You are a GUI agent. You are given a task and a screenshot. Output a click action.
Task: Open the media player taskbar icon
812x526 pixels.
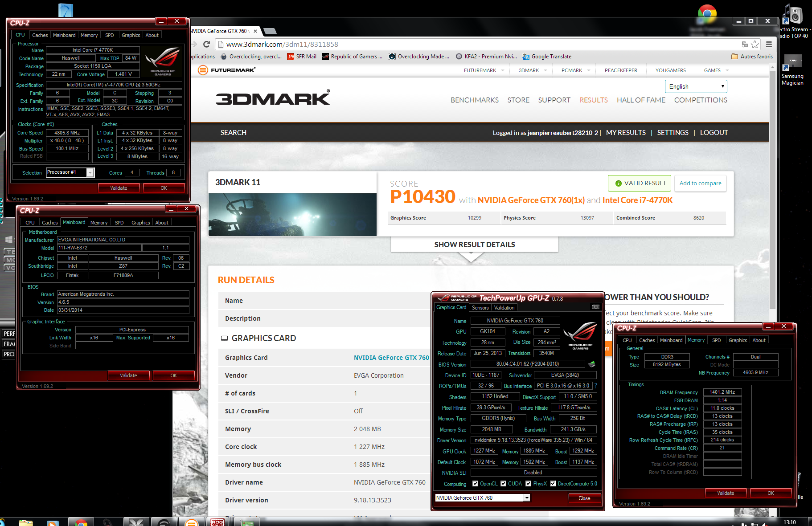(x=53, y=522)
